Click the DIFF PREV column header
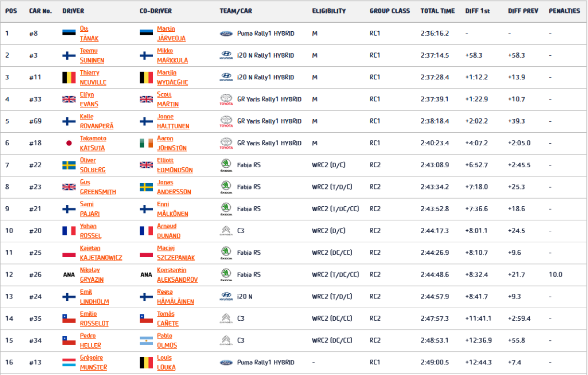This screenshot has height=375, width=588. [x=523, y=11]
